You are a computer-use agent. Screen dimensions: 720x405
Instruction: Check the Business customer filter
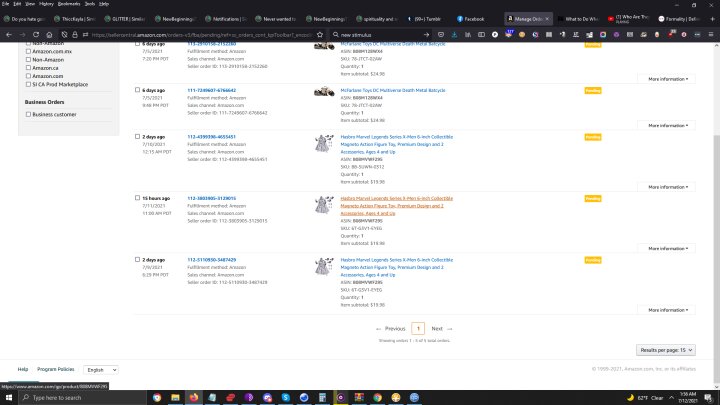point(28,114)
